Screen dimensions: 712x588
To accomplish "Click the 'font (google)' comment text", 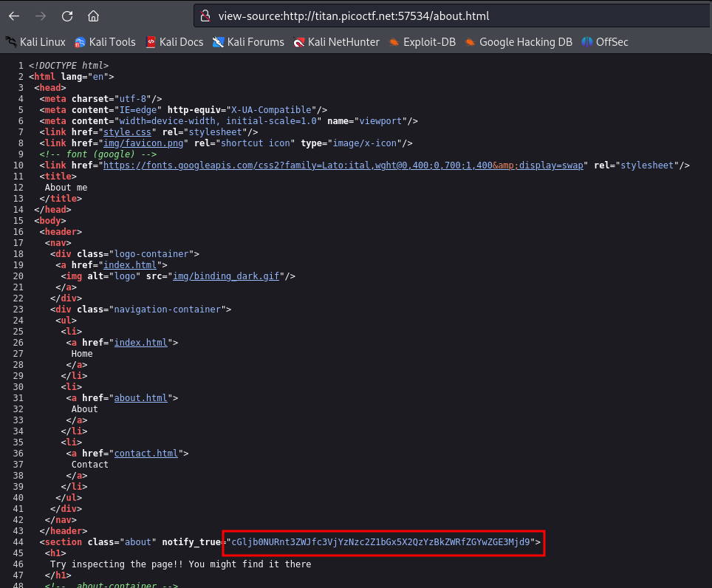I will click(100, 154).
